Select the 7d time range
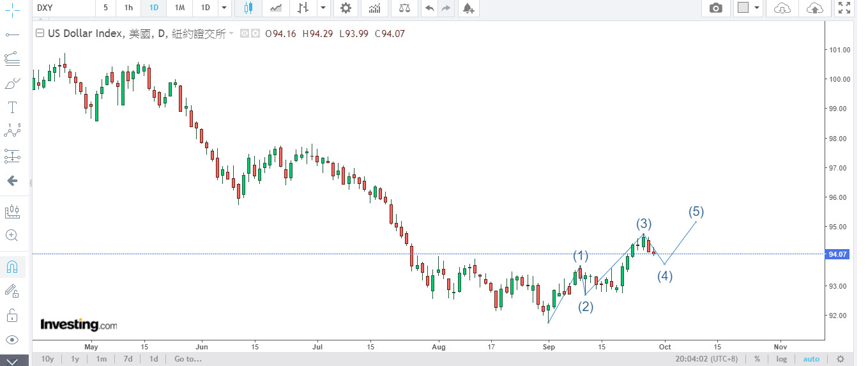Screen dimensions: 868x366 128,359
